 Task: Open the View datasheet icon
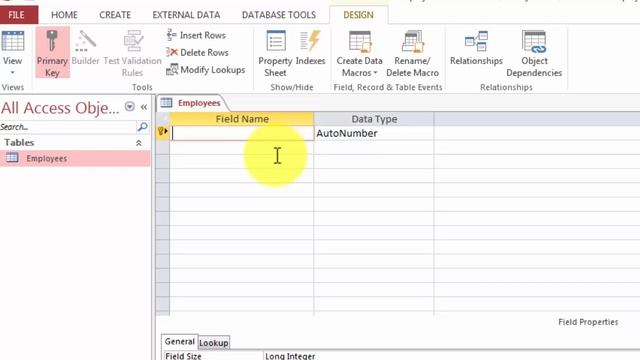tap(13, 41)
